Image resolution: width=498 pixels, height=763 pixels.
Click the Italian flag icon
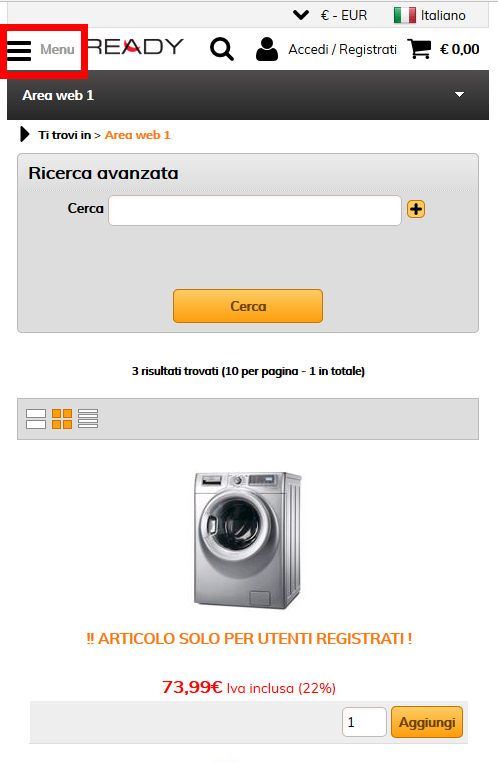pos(405,16)
